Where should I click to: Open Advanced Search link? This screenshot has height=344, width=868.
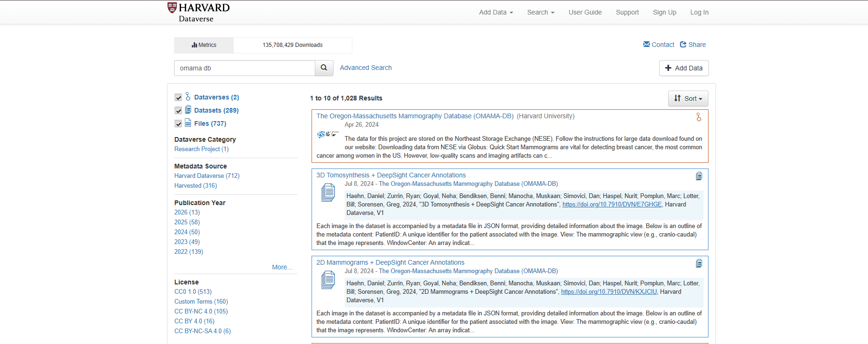coord(365,68)
